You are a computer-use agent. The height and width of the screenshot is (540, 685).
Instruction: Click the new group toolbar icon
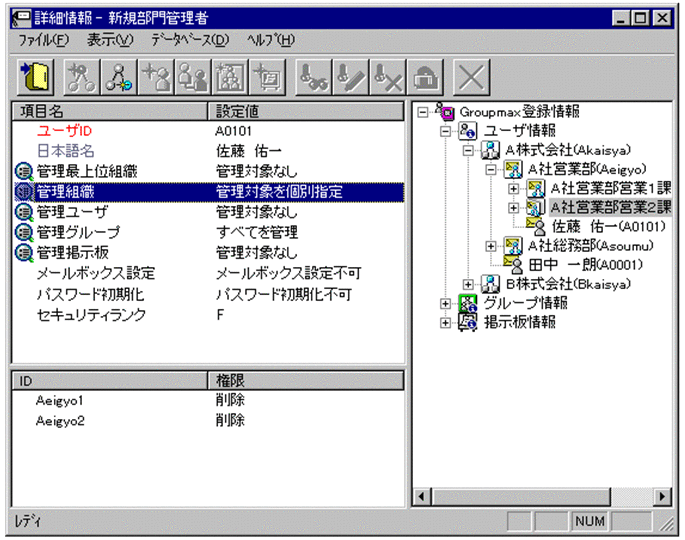point(230,77)
